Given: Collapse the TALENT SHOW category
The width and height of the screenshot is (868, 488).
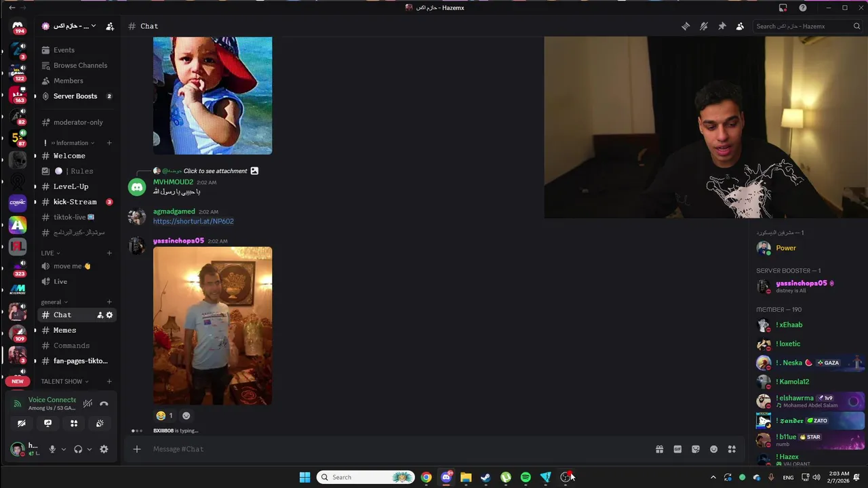Looking at the screenshot, I should coord(64,382).
